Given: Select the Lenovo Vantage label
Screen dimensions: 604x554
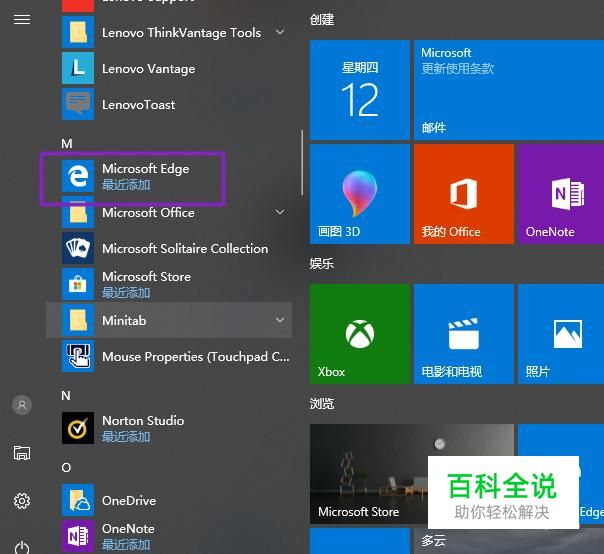Looking at the screenshot, I should tap(149, 69).
